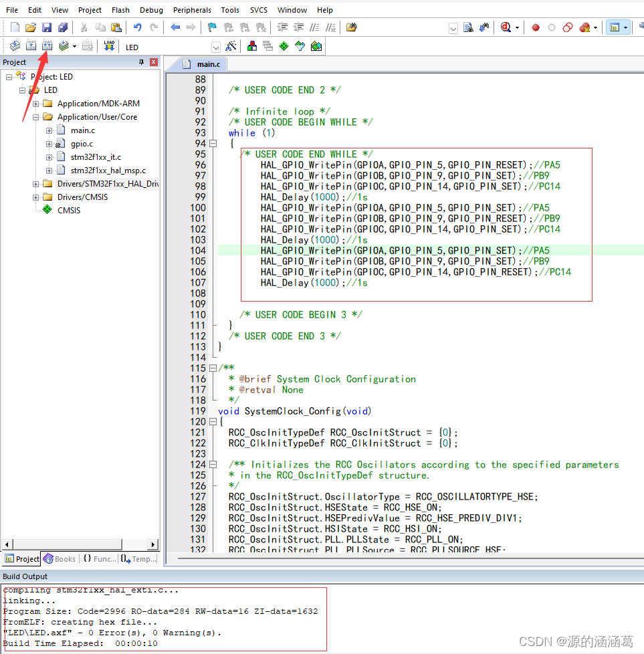Screen dimensions: 644x654
Task: Expand the Application/MDK-ARM folder
Action: (36, 104)
